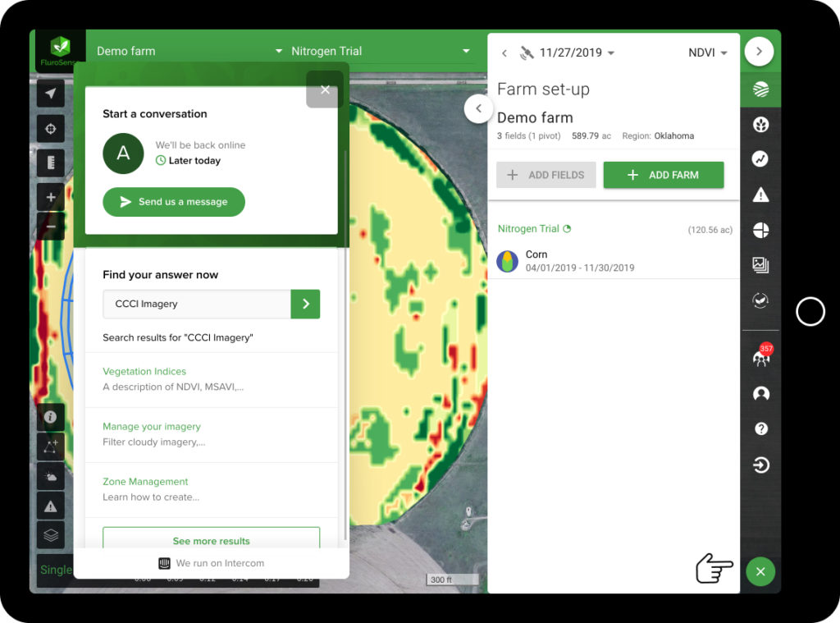Collapse the side panel chevron on map
Image resolution: width=840 pixels, height=623 pixels.
[x=478, y=108]
